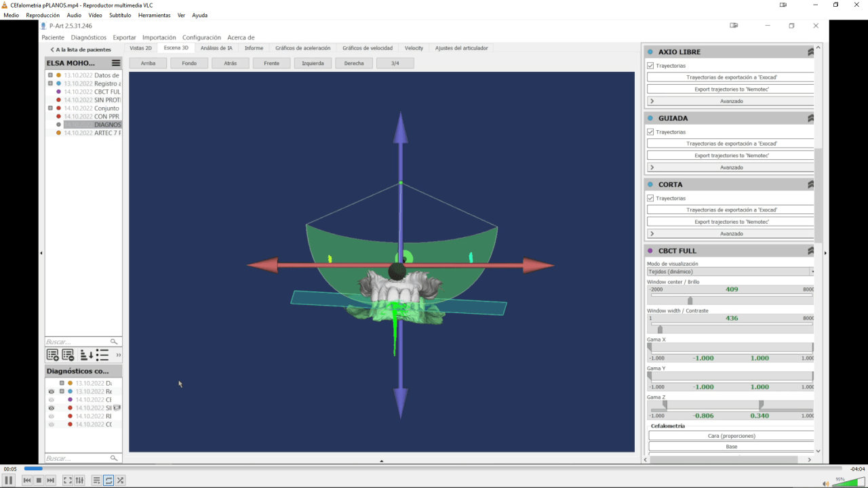Click the add-to-list icon in the diagnostics toolbar
This screenshot has height=488, width=868.
(52, 354)
